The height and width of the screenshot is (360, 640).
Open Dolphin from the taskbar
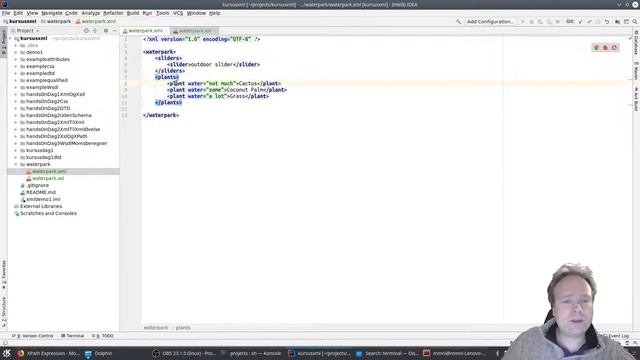[x=99, y=353]
